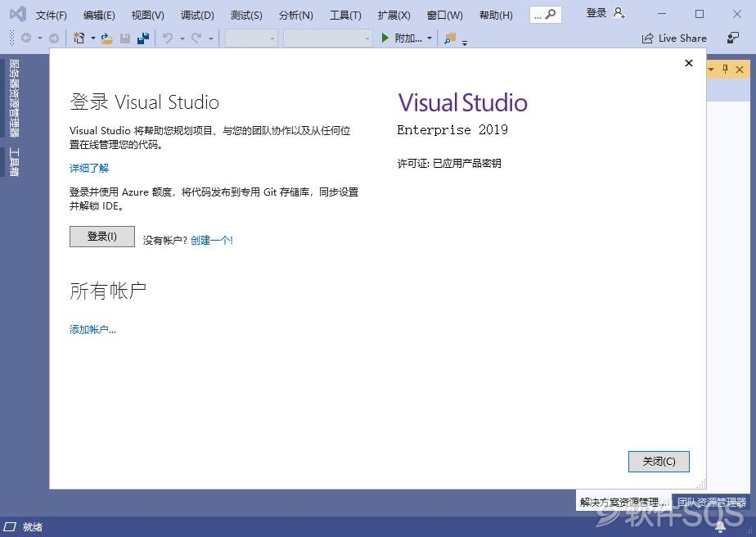Click the green Start arrow icon
756x537 pixels.
(x=385, y=38)
